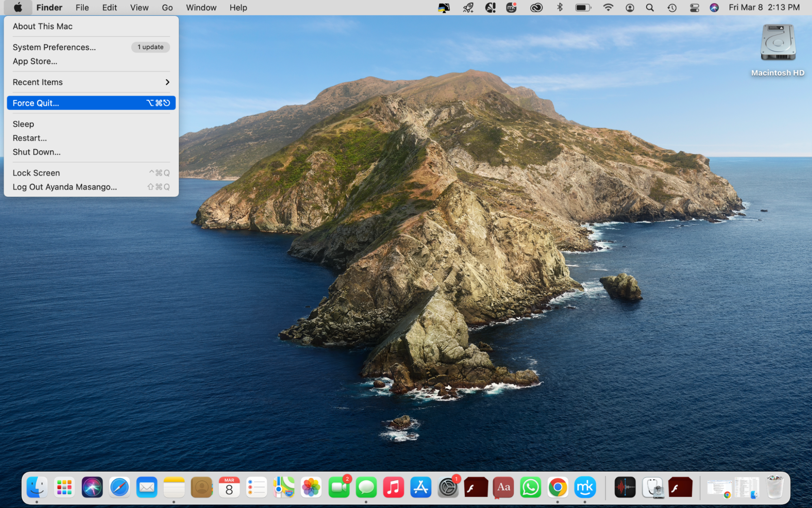Open System Preferences gear in the Dock
This screenshot has height=508, width=812.
tap(448, 487)
